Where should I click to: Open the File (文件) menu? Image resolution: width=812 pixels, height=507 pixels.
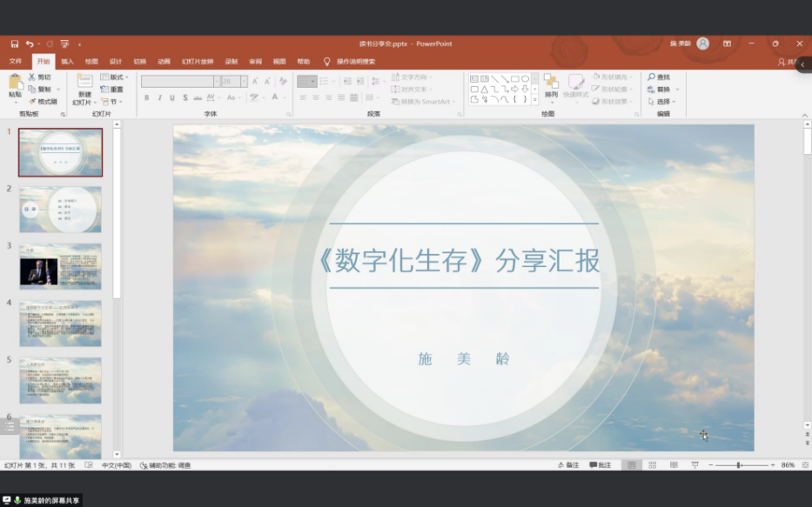click(x=16, y=62)
